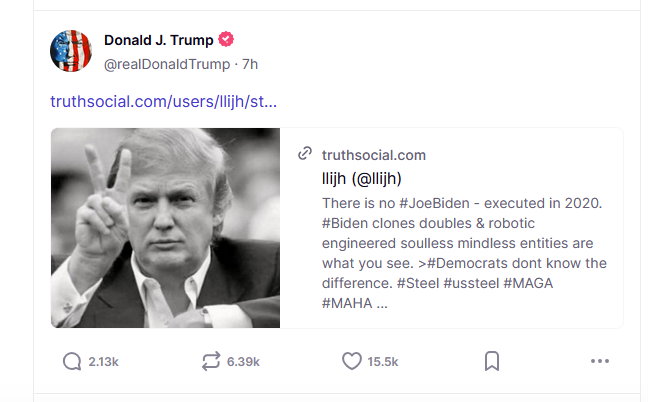Image resolution: width=648 pixels, height=402 pixels.
Task: Click the 15.5k likes count
Action: click(x=383, y=362)
